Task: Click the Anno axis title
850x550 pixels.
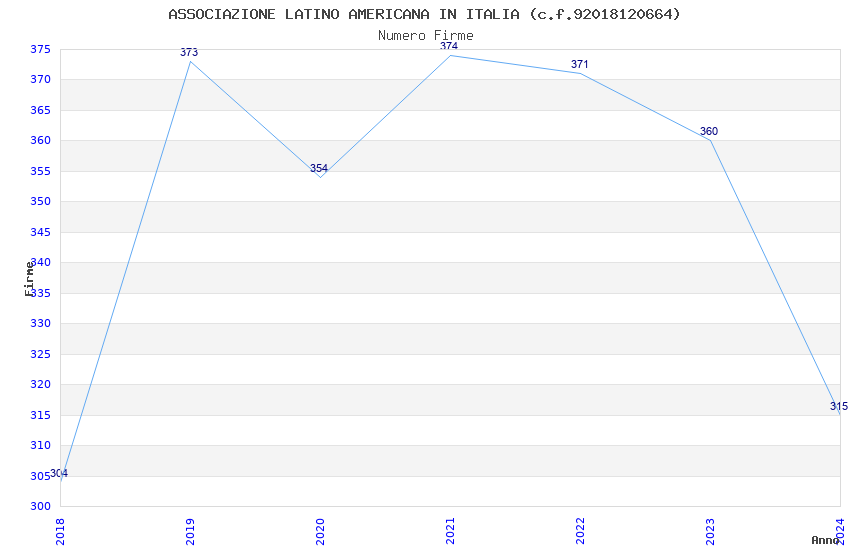Action: [x=825, y=540]
